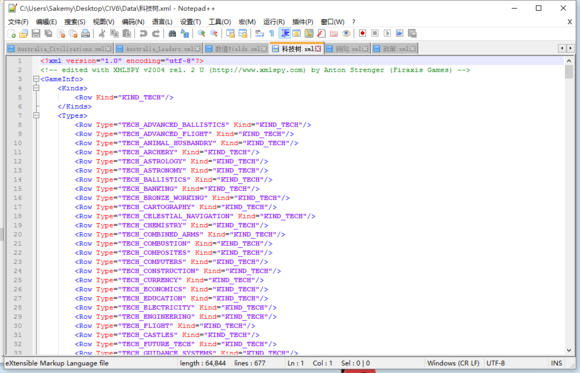Redo the last undone edit
Screen dimensions: 580x373
156,34
